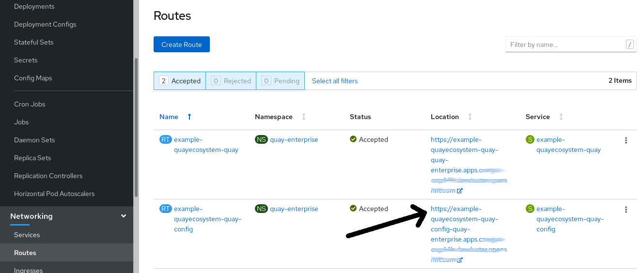Collapse the Networking section in sidebar
The image size is (644, 273).
124,216
